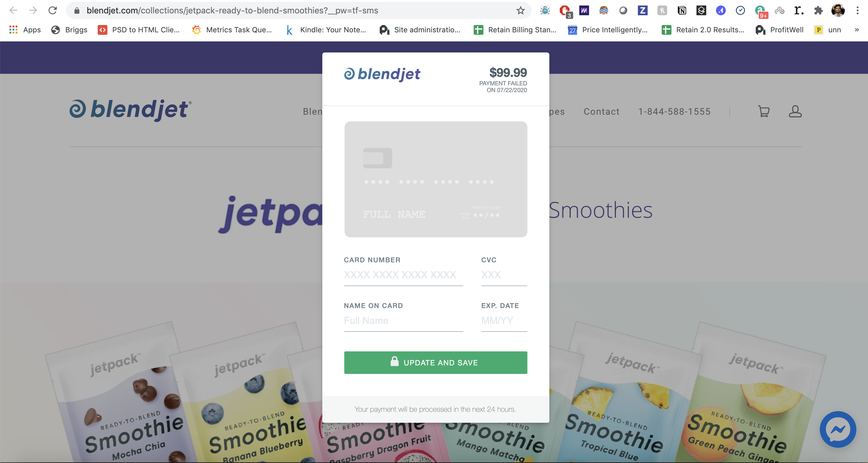Open the shopping cart icon
The width and height of the screenshot is (868, 463).
point(764,111)
